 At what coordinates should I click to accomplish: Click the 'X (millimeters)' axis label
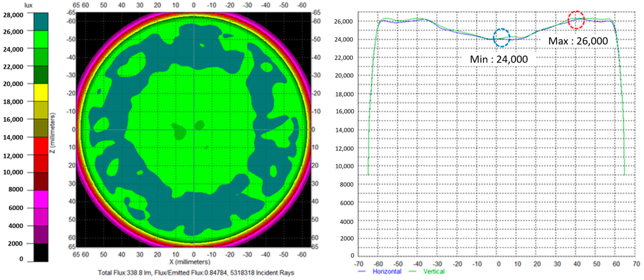coord(190,262)
